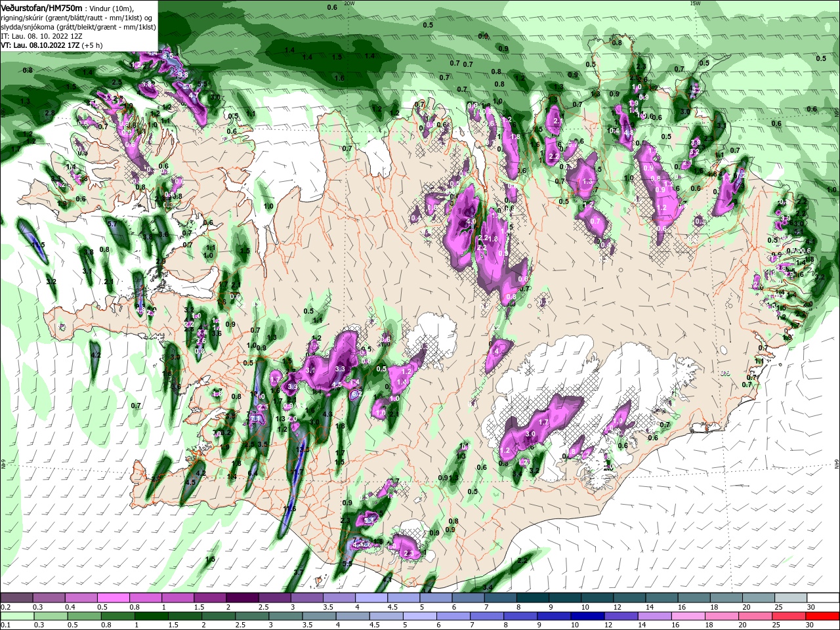
Task: Click the 15W longitude label on the map
Action: click(696, 3)
